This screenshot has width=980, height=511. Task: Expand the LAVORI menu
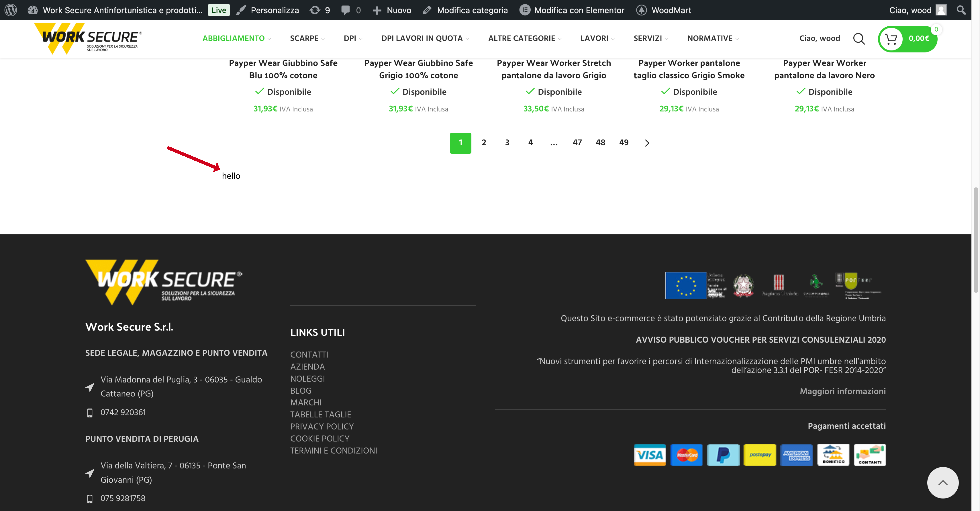[x=598, y=38]
